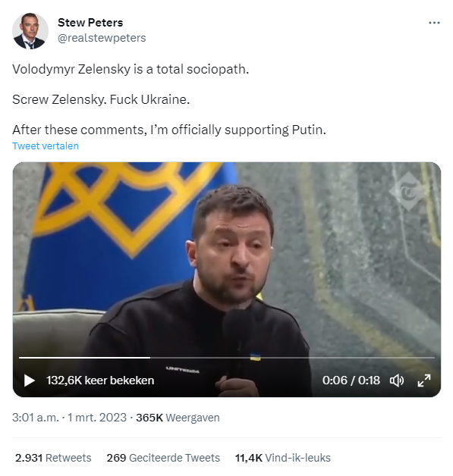Open the @realstewpeters handle link
453x476 pixels.
pos(102,38)
